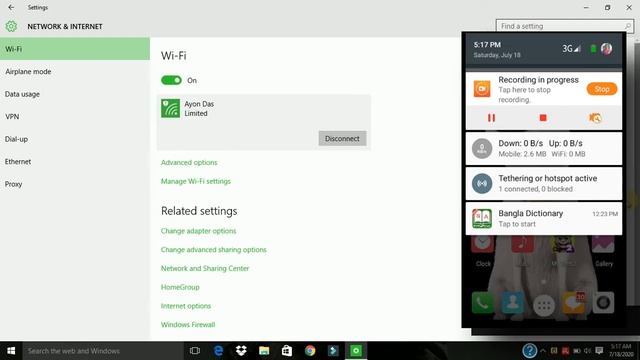Launch Google Chrome from the taskbar
640x360 pixels.
[x=310, y=351]
